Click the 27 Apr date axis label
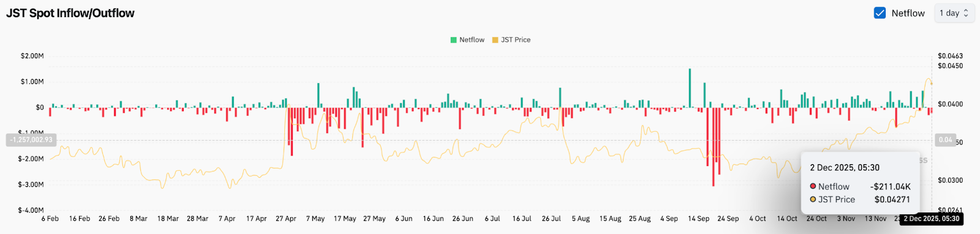Viewport: 980px width, 234px height. click(x=286, y=219)
